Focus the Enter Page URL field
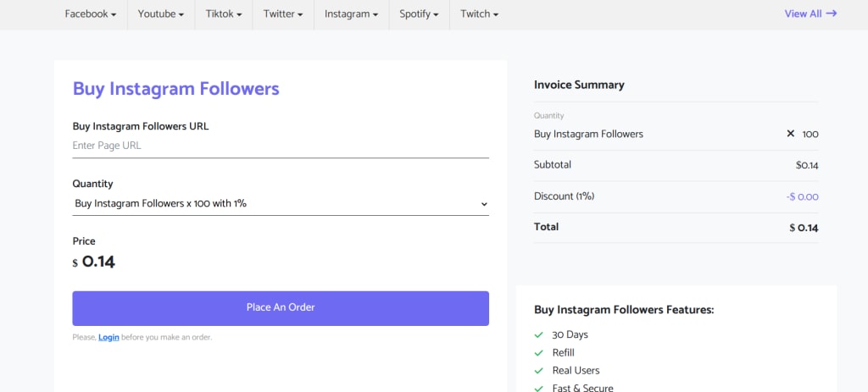868x392 pixels. click(281, 146)
